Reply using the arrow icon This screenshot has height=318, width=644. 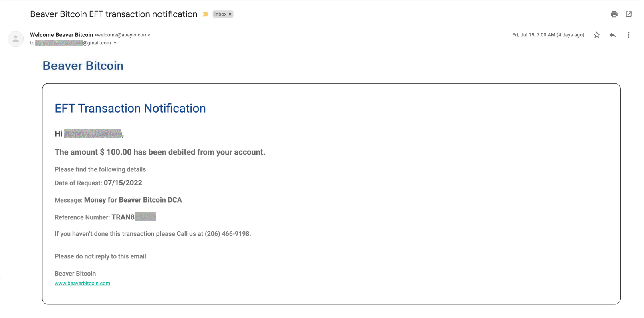tap(612, 35)
